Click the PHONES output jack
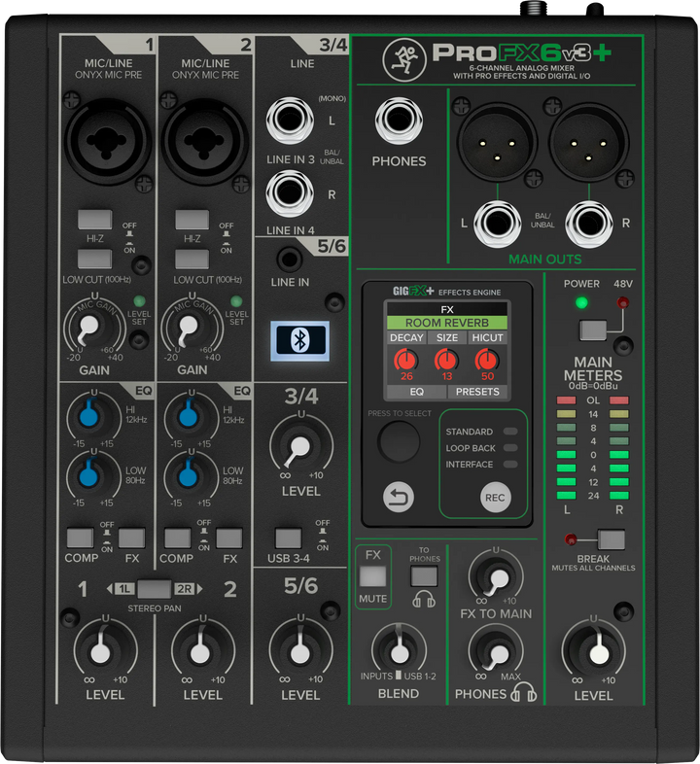 pyautogui.click(x=399, y=121)
